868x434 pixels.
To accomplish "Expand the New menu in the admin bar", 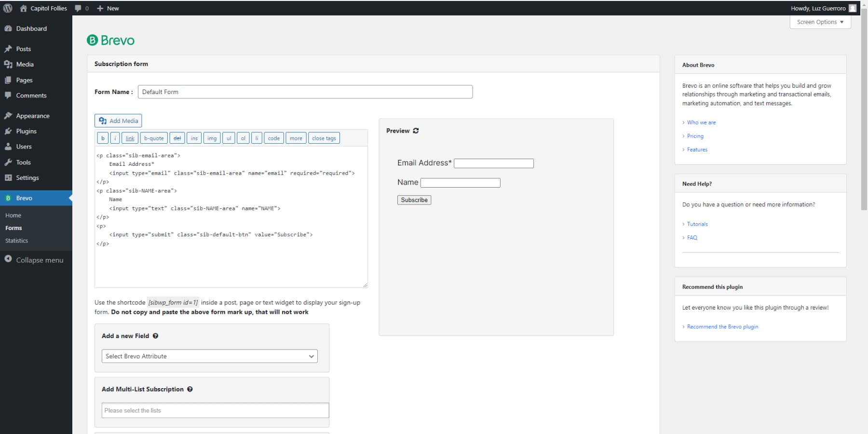I will (108, 8).
